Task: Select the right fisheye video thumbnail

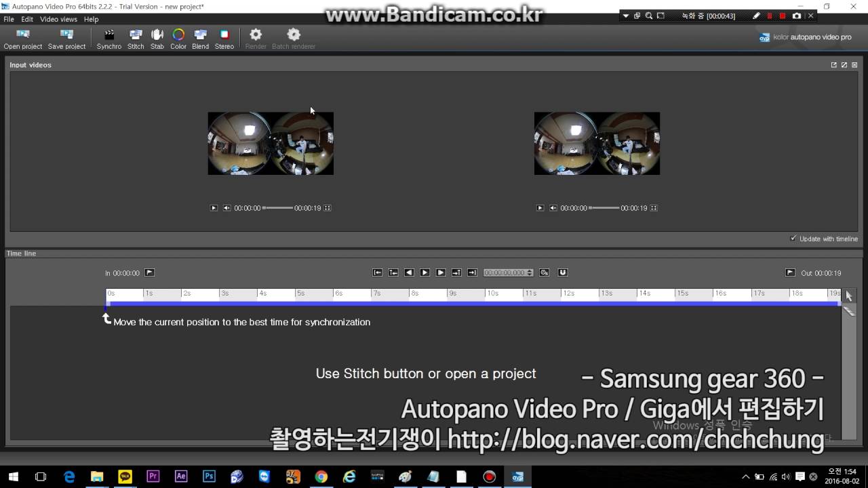Action: point(597,144)
